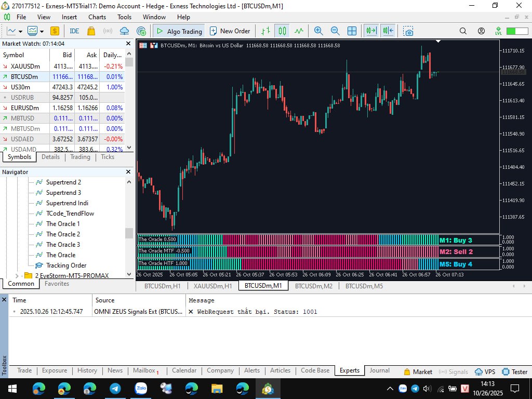
Task: Switch to Details tab in Market Watch
Action: point(50,157)
